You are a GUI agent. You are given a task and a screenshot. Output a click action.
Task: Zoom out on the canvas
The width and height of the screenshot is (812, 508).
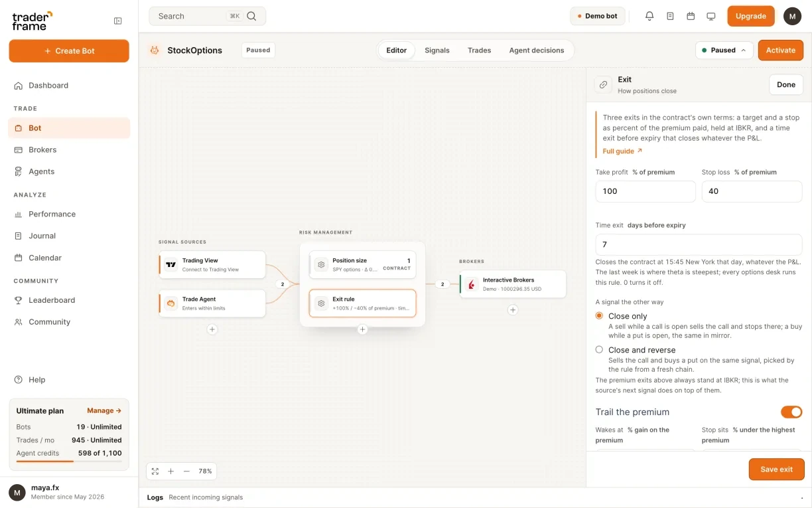(x=186, y=471)
